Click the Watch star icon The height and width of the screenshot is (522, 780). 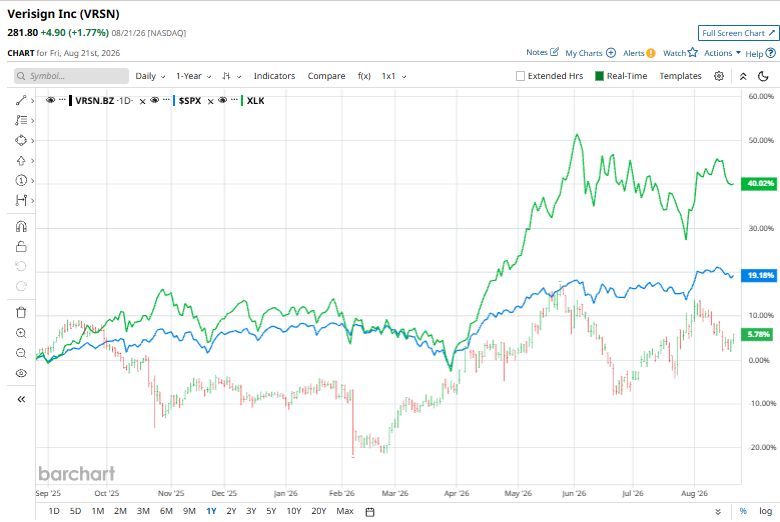[x=692, y=52]
